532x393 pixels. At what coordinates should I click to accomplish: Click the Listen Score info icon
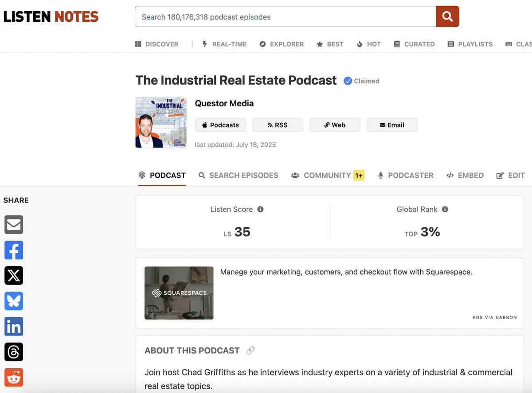(260, 209)
